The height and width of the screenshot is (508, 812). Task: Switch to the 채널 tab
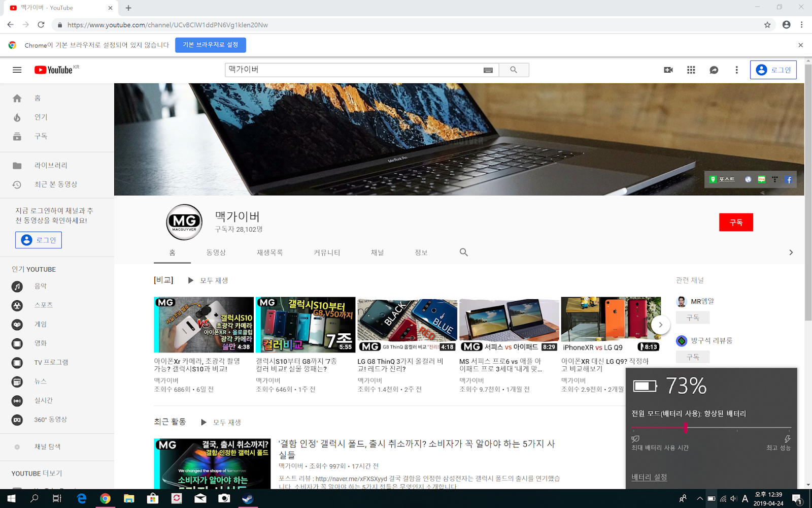[378, 252]
